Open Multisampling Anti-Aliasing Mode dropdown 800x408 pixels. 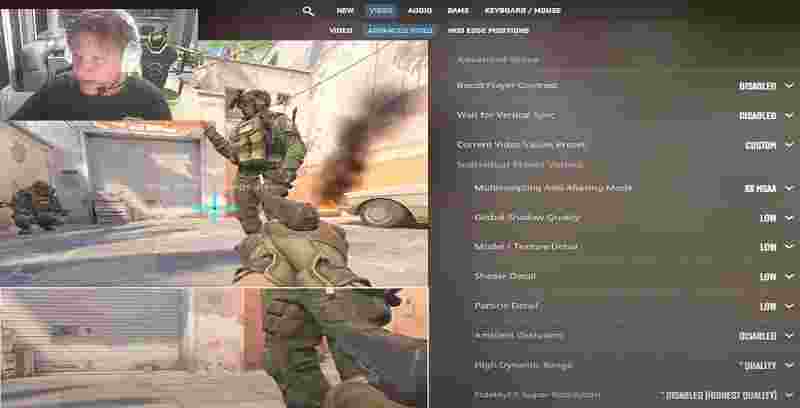tap(769, 188)
